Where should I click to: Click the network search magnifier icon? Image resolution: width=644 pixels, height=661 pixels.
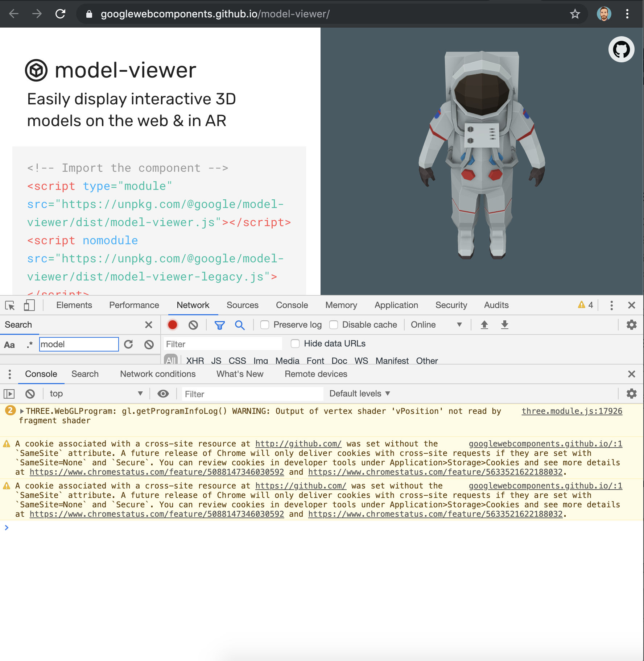tap(240, 325)
